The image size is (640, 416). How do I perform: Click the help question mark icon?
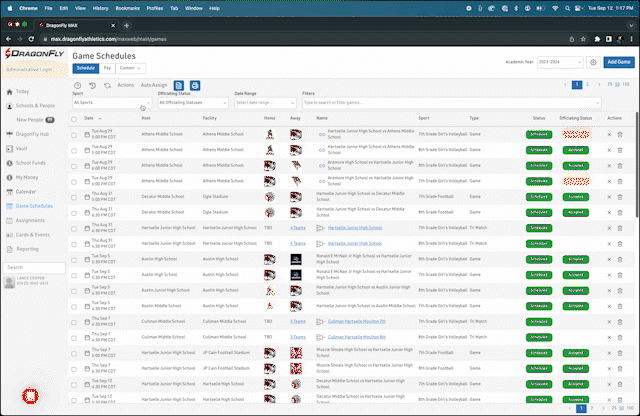click(78, 86)
